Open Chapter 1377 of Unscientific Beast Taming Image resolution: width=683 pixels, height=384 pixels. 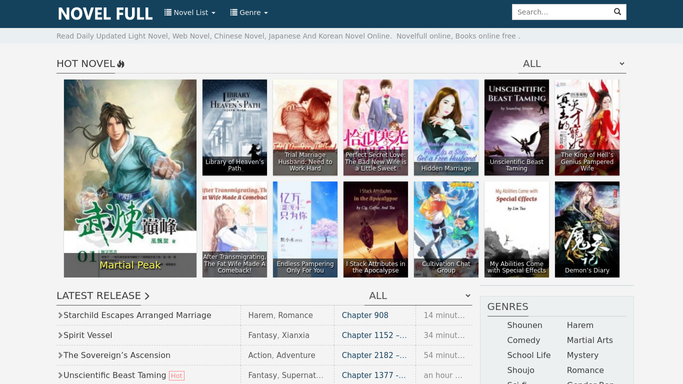(374, 375)
